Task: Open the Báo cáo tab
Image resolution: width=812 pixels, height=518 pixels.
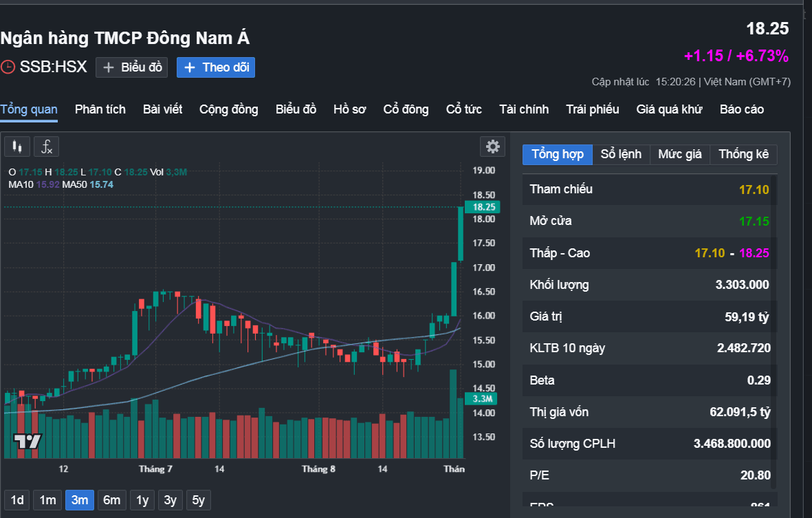Action: 742,109
